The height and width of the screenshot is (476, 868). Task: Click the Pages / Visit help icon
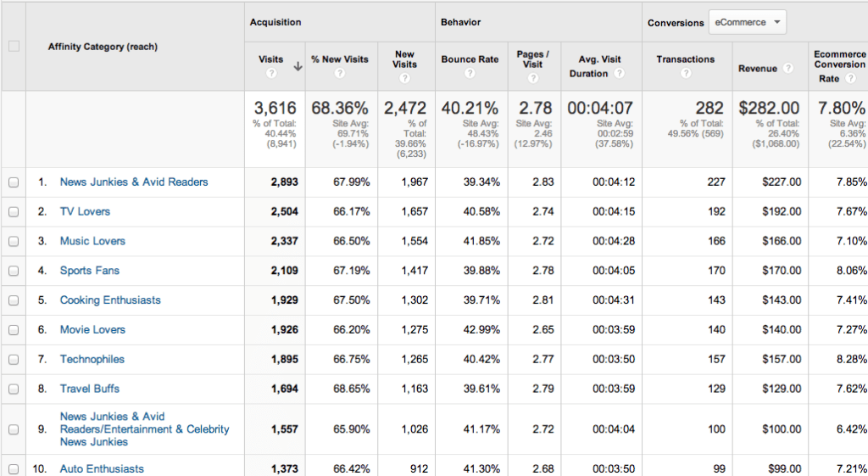pos(532,78)
